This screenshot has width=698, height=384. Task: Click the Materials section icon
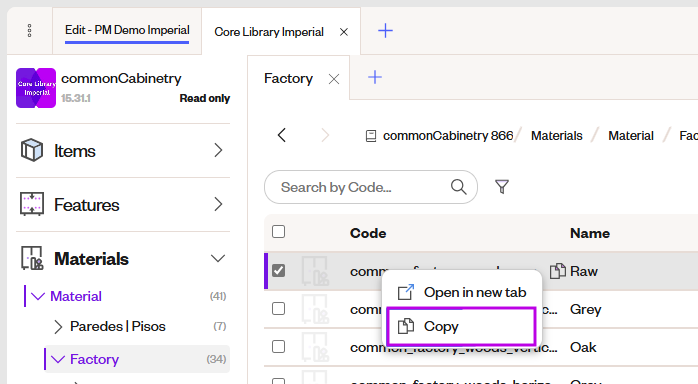(32, 258)
